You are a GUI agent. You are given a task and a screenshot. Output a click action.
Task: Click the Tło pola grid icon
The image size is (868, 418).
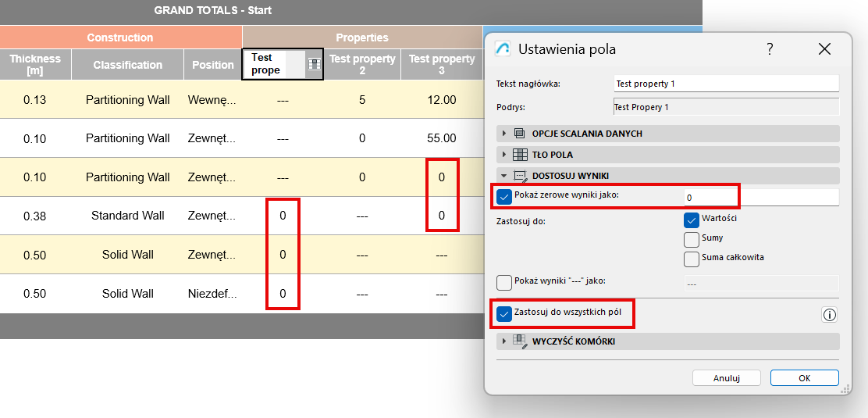click(x=520, y=155)
